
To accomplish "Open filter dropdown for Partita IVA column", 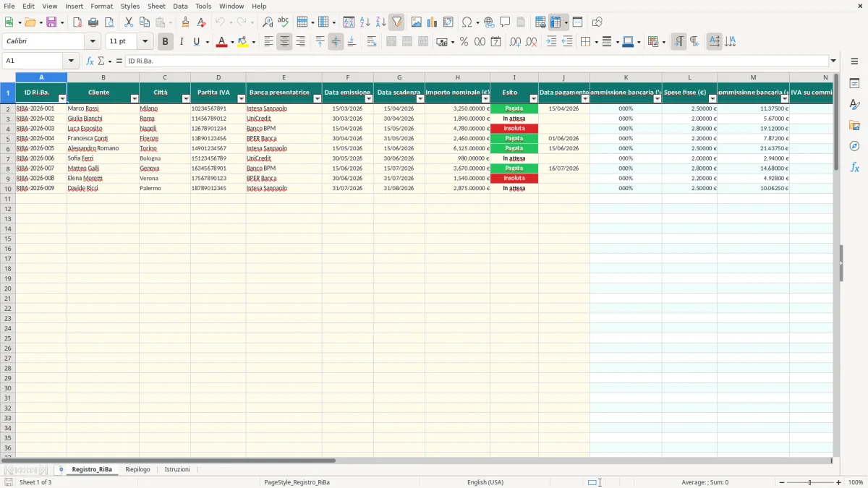I will 241,98.
